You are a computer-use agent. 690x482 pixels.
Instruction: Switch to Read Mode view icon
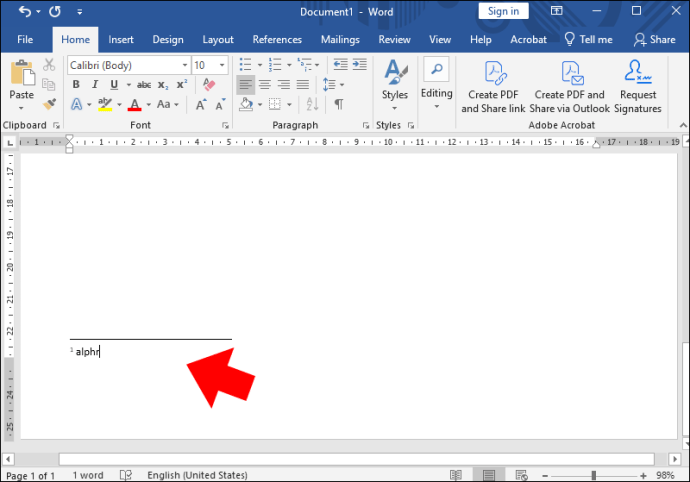pyautogui.click(x=456, y=475)
